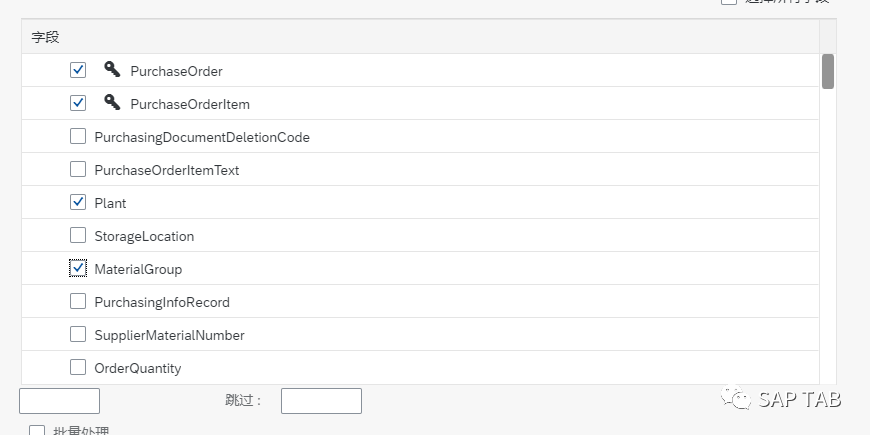870x435 pixels.
Task: Click the key icon beside PurchaseOrder
Action: point(112,69)
